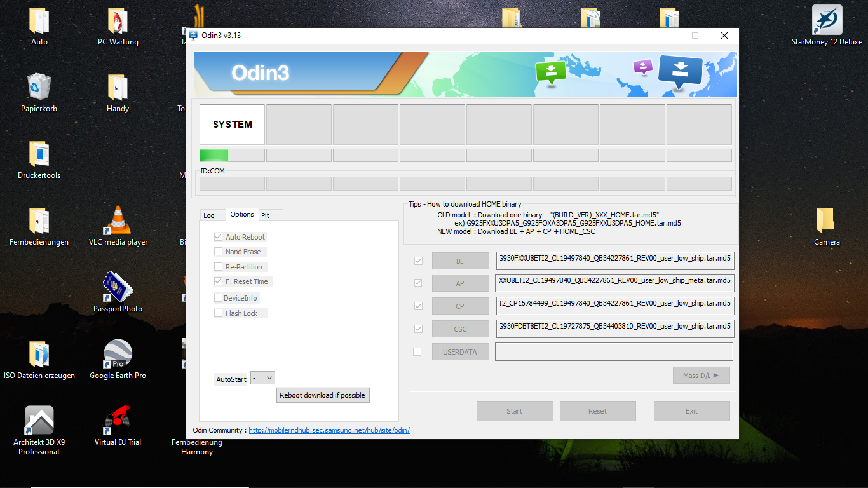
Task: Launch VLC media player shortcut
Action: (118, 227)
